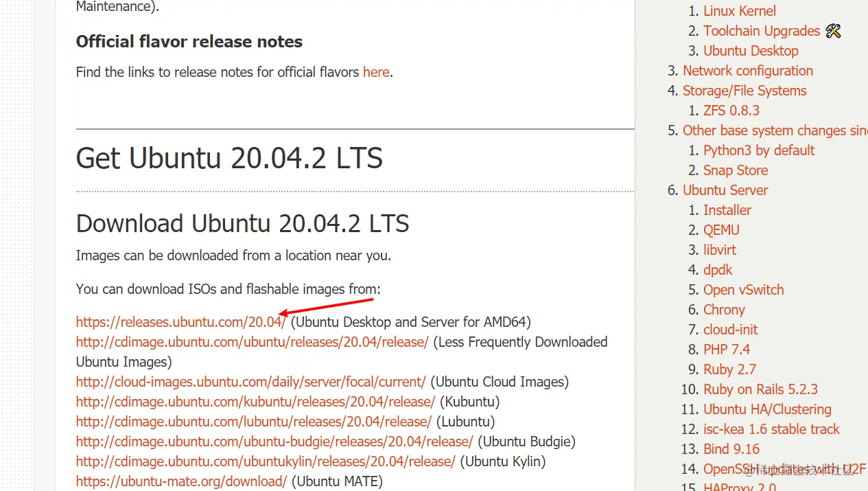Click text '(Ubuntu Cloud Images)'
868x491 pixels.
(500, 382)
